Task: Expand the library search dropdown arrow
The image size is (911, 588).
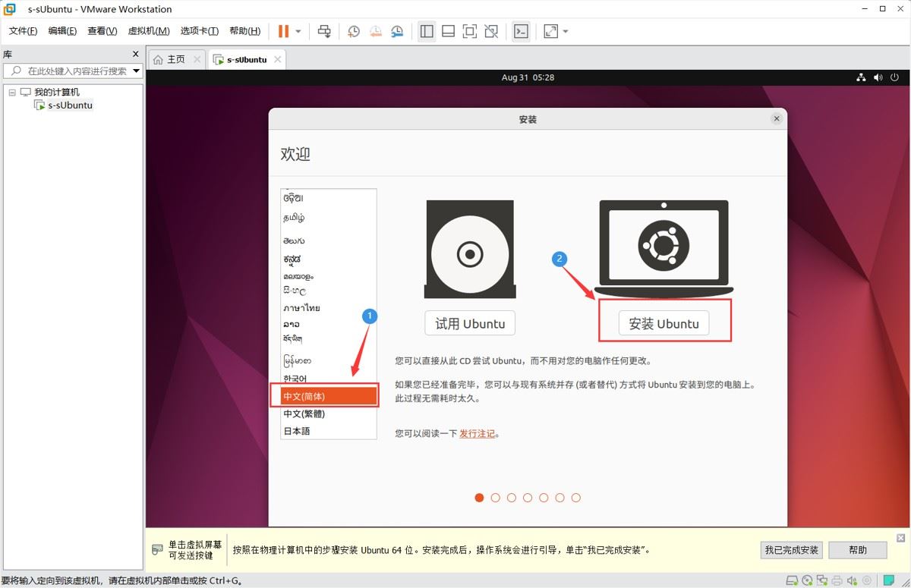Action: 137,71
